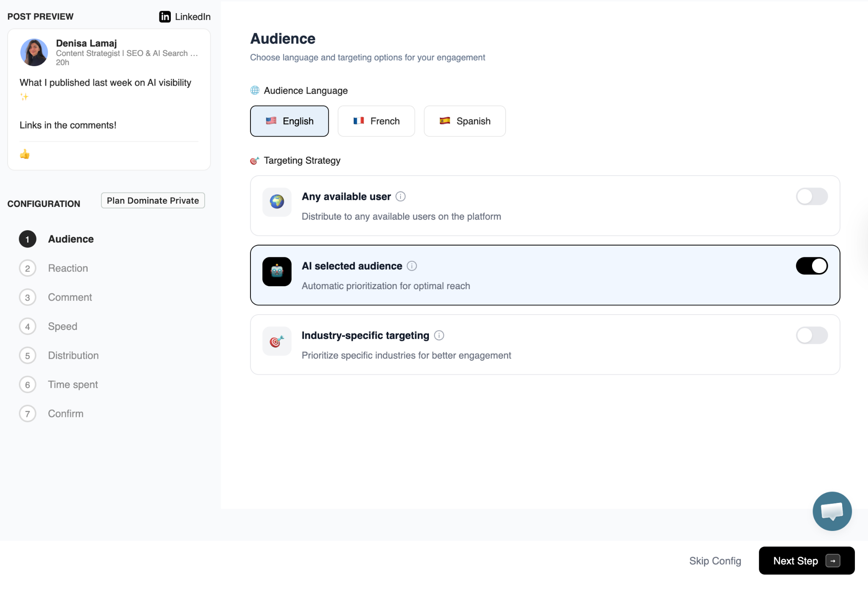Open the info tooltip for Any available user
Image resolution: width=868 pixels, height=589 pixels.
(401, 196)
